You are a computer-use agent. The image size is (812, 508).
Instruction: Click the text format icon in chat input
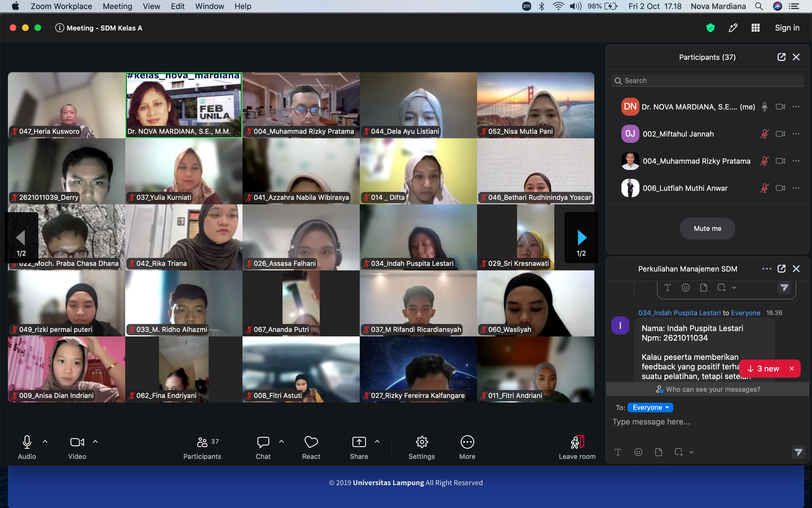(x=618, y=452)
